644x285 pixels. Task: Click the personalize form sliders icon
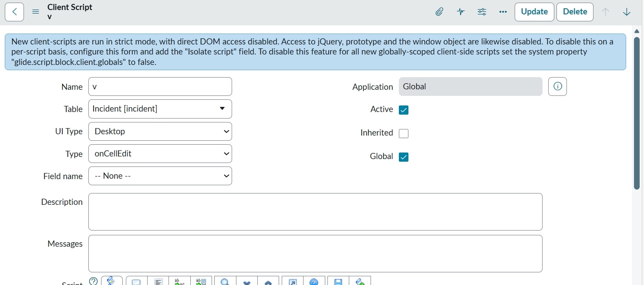pos(482,12)
